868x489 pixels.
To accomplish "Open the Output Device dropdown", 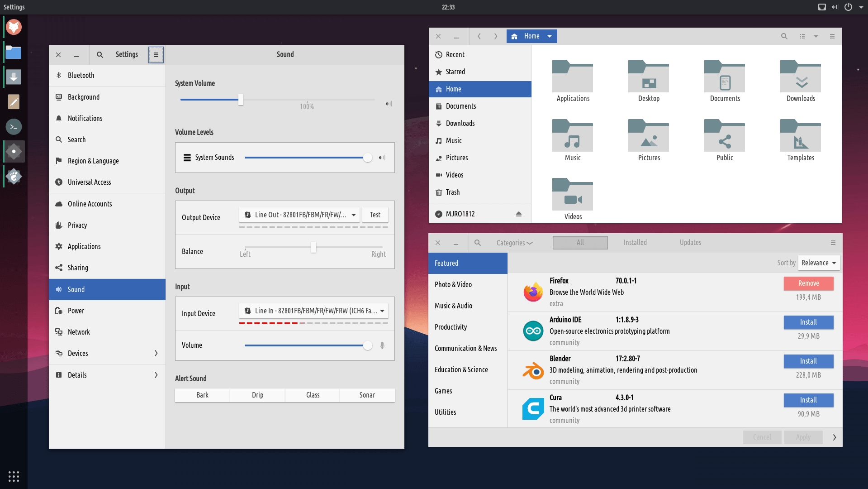I will (299, 215).
